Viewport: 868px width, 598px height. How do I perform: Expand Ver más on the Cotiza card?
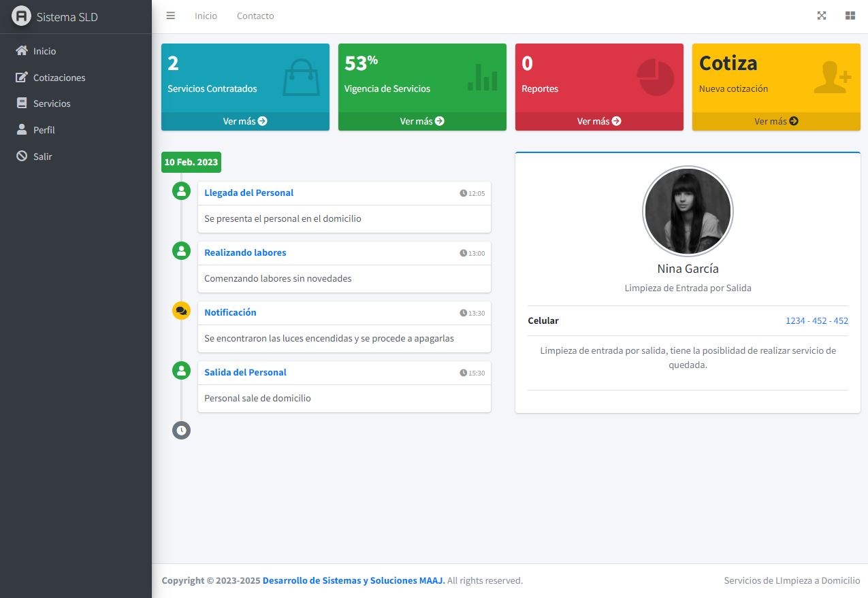point(776,121)
